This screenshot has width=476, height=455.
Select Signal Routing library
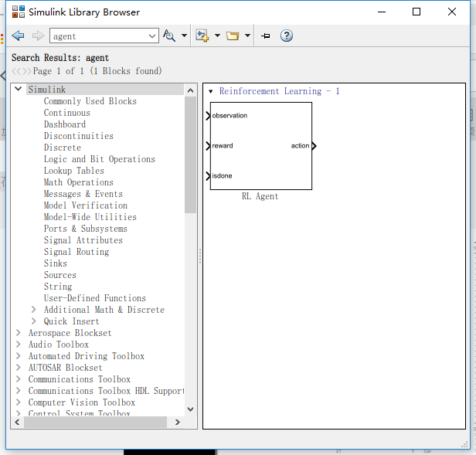[76, 252]
